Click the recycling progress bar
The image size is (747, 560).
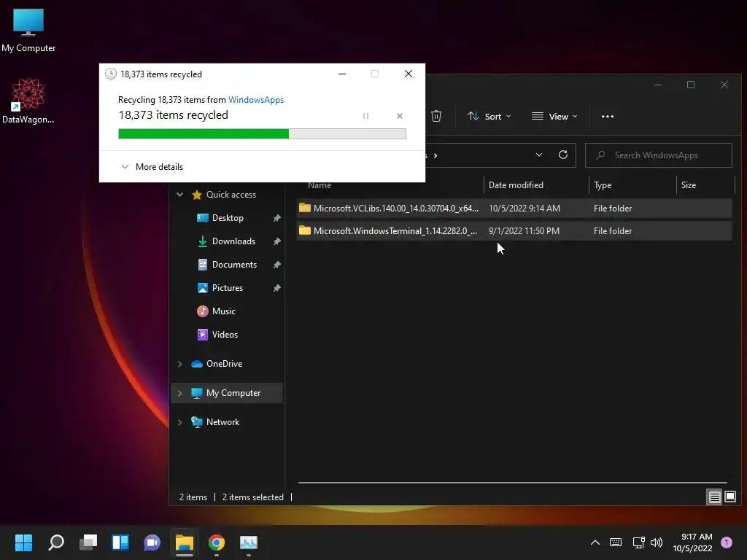262,134
